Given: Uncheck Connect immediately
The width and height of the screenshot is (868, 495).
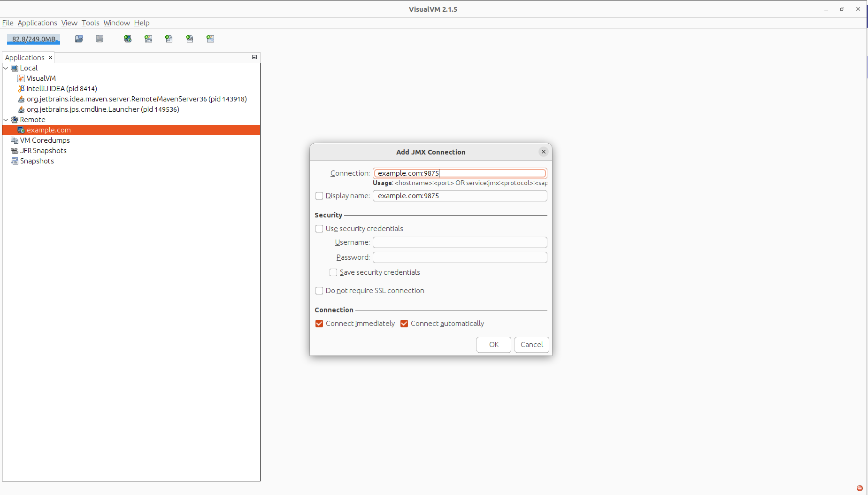Looking at the screenshot, I should point(319,324).
